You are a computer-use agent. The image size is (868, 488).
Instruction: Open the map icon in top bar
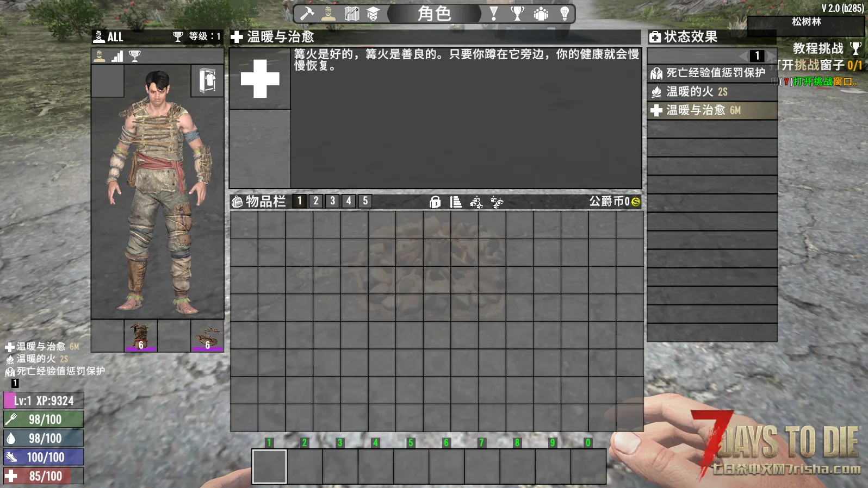click(352, 14)
